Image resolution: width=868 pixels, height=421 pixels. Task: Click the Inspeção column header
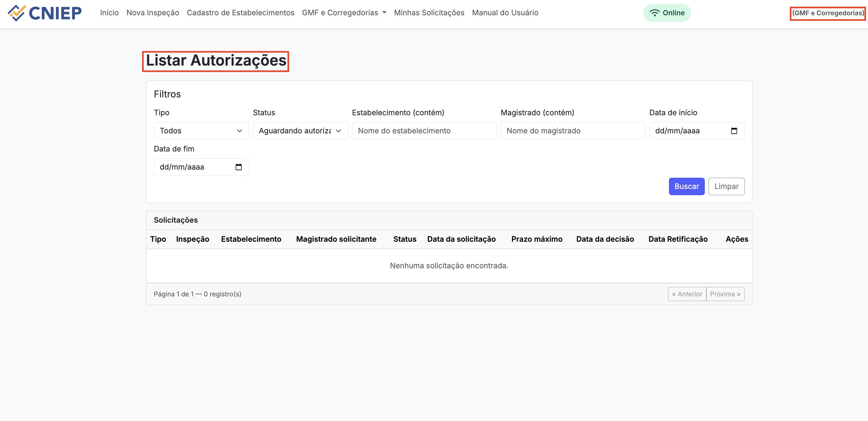193,239
